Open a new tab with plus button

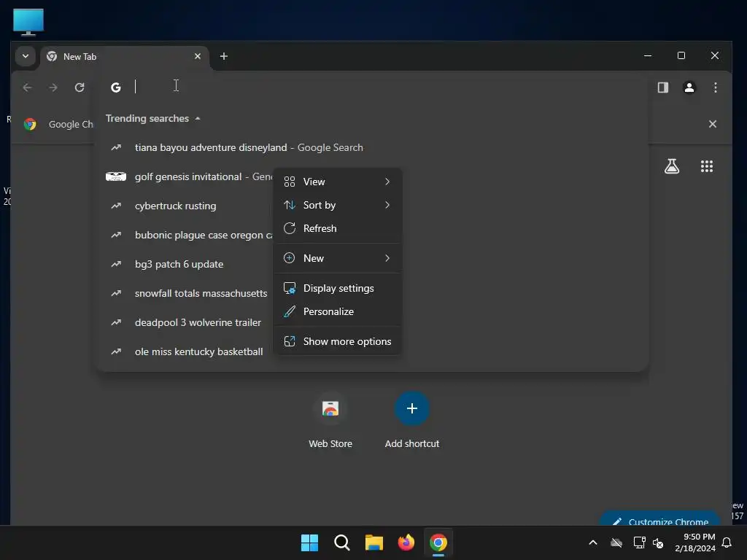[223, 56]
